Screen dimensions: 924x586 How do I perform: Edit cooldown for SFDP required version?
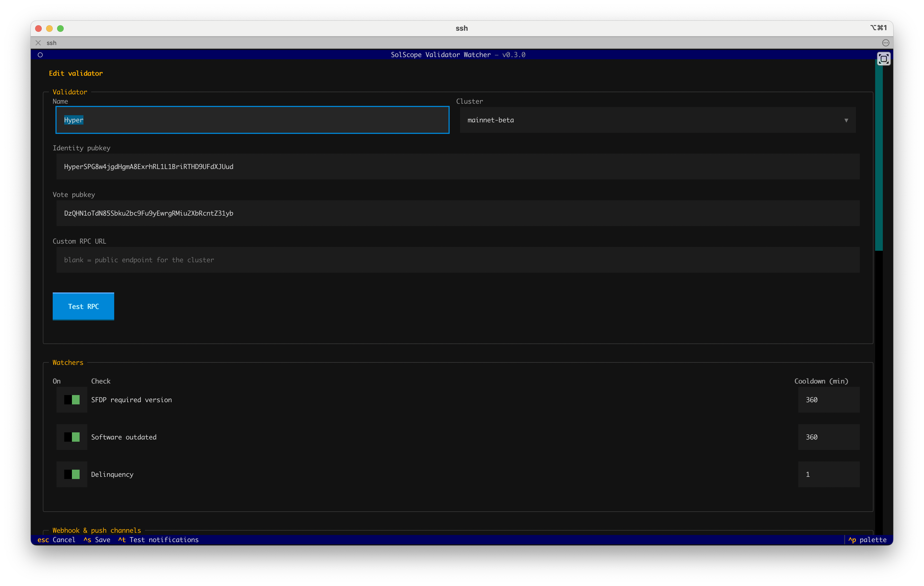pos(828,400)
